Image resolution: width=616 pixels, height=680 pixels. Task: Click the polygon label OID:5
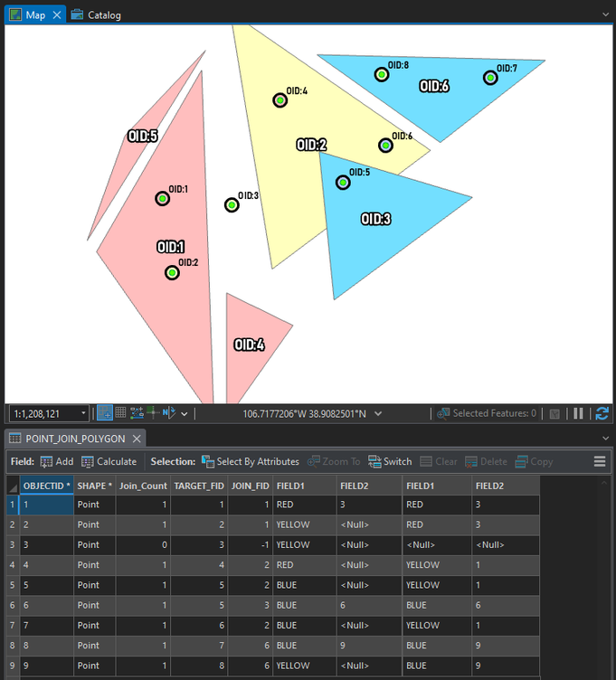coord(143,137)
